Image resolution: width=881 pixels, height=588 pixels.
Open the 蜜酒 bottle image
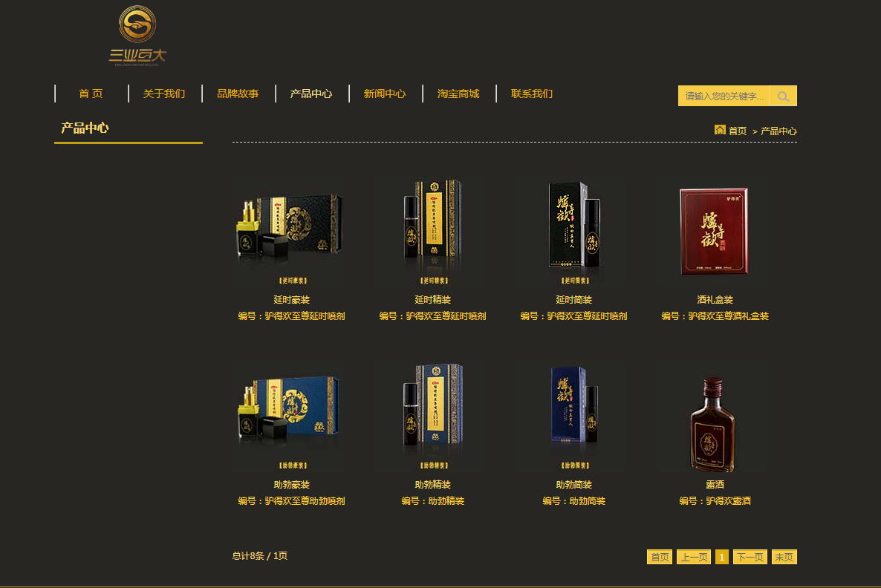click(x=713, y=424)
